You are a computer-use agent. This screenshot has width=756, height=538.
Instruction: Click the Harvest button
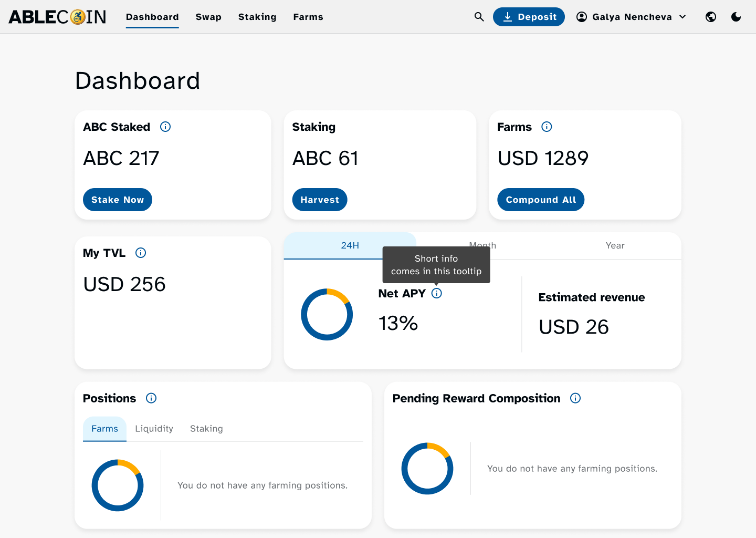coord(320,200)
